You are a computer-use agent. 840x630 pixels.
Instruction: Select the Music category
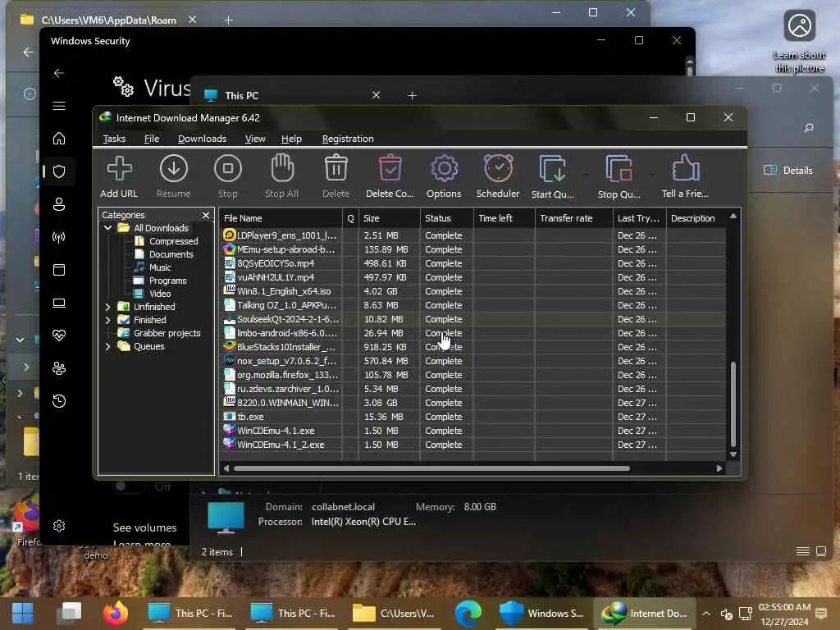tap(160, 267)
